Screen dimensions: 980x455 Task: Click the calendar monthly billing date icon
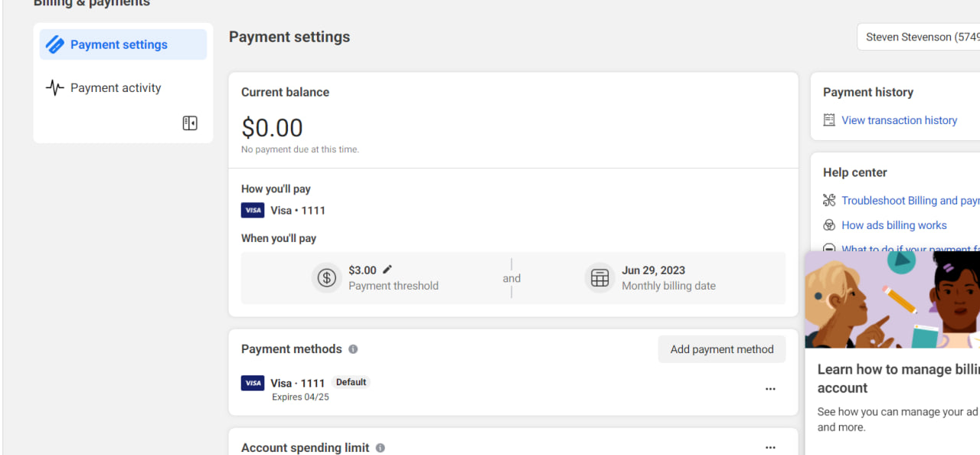(600, 278)
